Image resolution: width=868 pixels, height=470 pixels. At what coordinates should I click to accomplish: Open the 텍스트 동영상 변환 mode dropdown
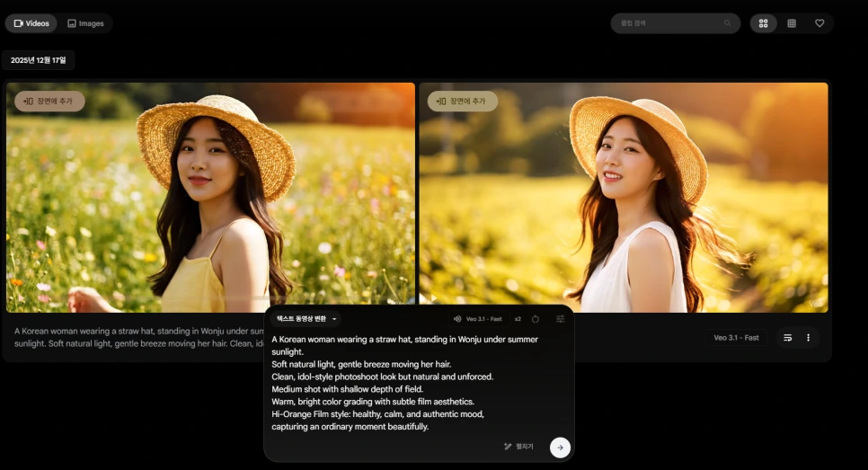pyautogui.click(x=306, y=319)
